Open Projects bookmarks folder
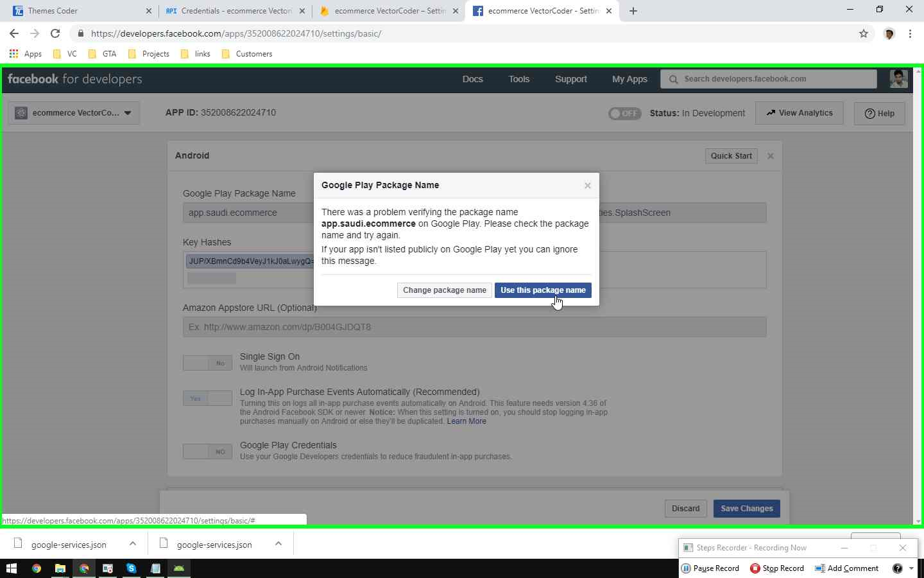924x578 pixels. [149, 54]
